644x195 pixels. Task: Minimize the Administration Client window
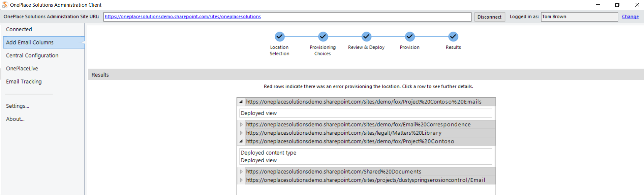pyautogui.click(x=598, y=5)
